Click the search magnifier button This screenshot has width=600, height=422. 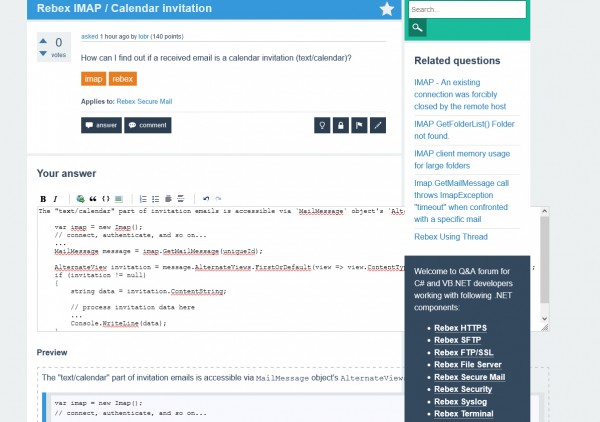coord(417,29)
